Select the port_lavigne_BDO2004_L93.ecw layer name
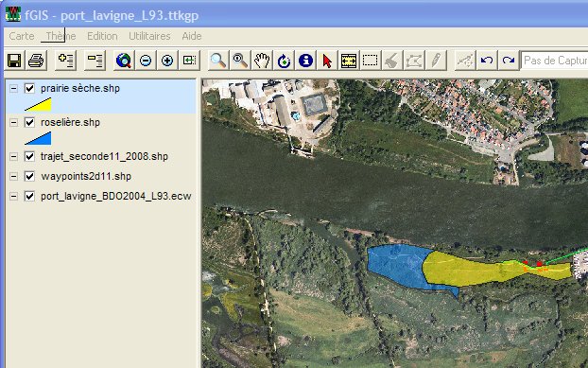The height and width of the screenshot is (368, 588). (116, 196)
